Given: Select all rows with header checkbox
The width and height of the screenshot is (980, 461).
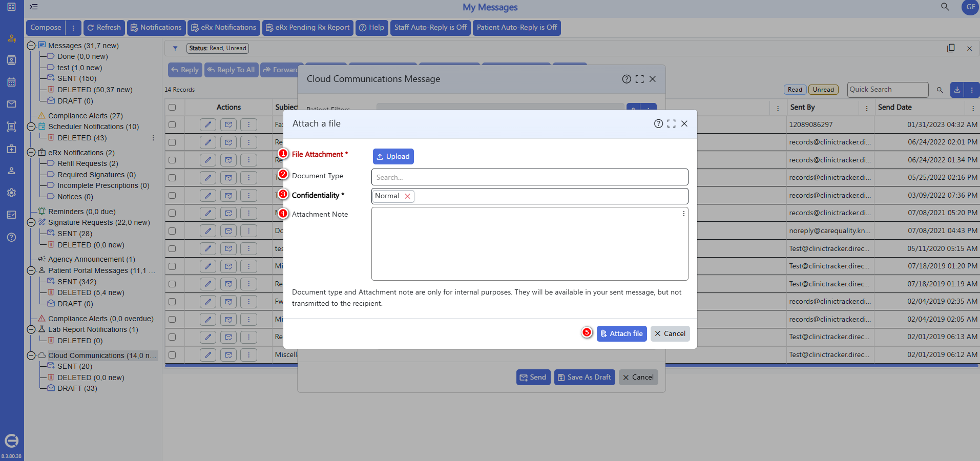Looking at the screenshot, I should tap(172, 107).
